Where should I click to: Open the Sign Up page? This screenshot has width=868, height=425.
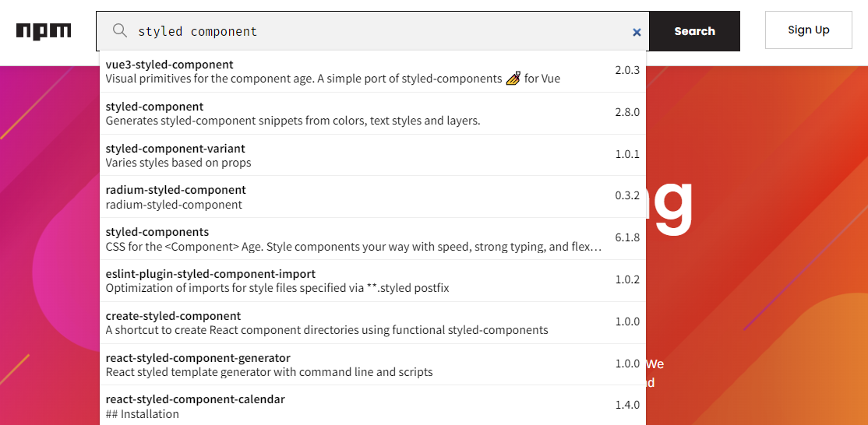[808, 30]
